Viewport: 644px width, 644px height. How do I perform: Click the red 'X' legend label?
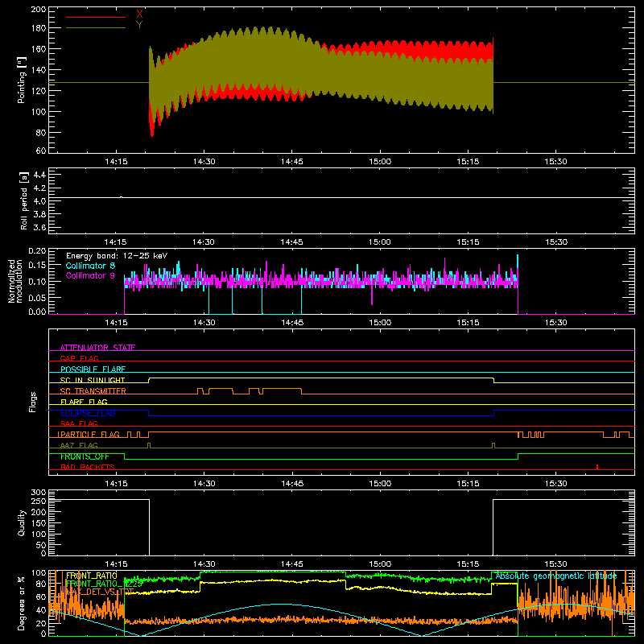tap(139, 14)
